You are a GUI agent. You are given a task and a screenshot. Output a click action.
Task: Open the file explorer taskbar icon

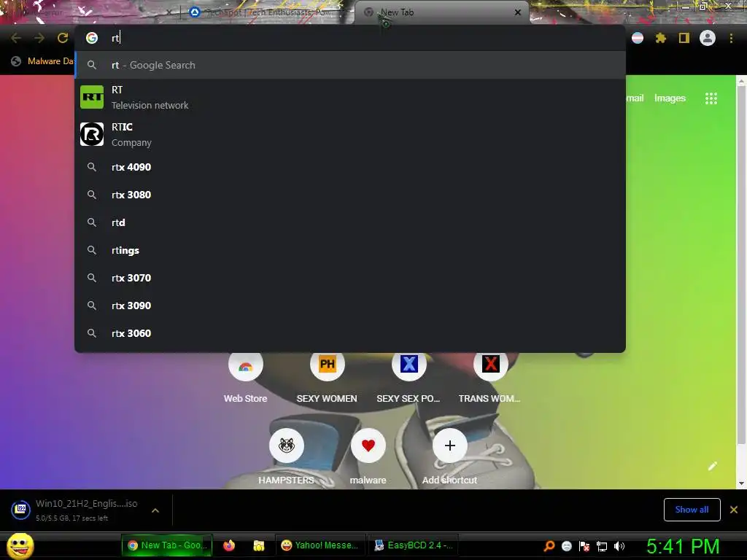pos(259,545)
